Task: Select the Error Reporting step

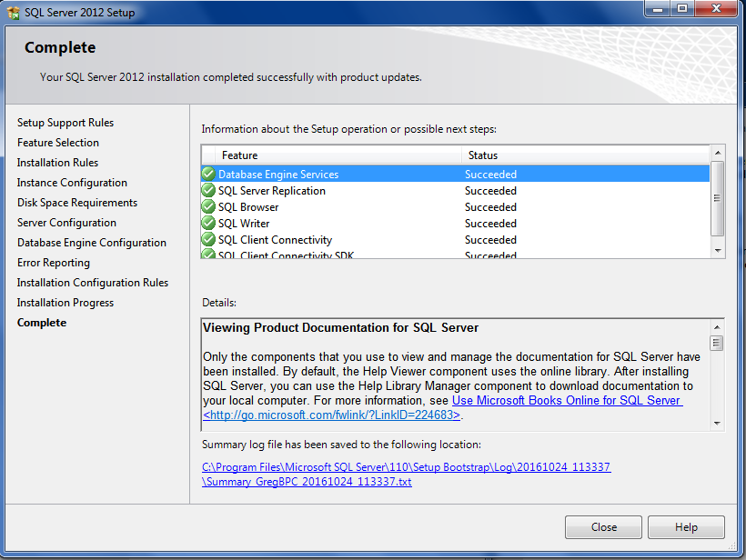Action: (54, 263)
